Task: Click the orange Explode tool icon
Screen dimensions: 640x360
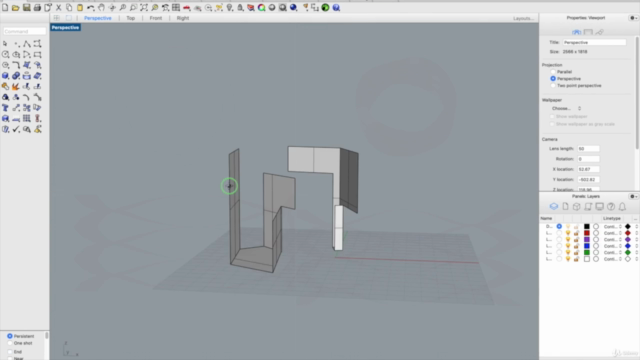Action: [16, 86]
